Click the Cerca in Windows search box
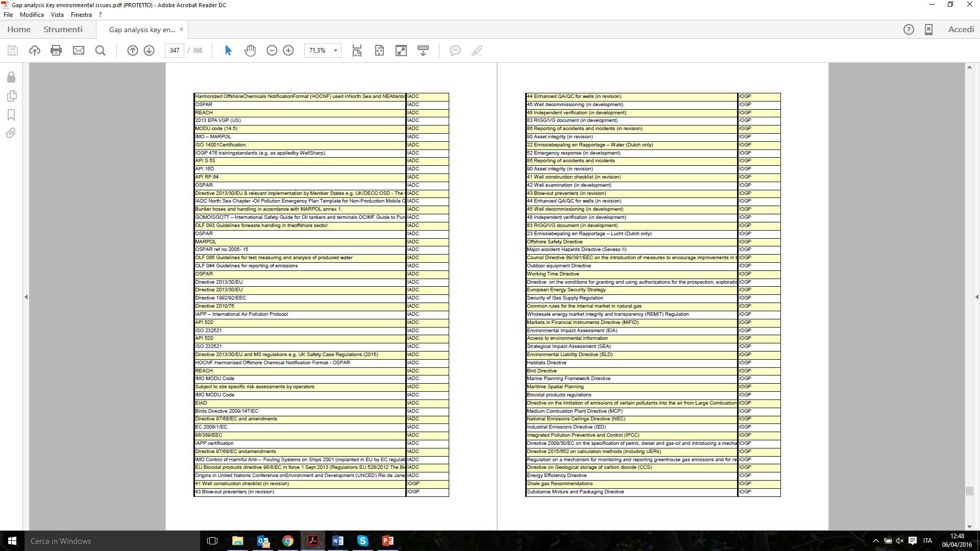980x551 pixels. point(112,541)
